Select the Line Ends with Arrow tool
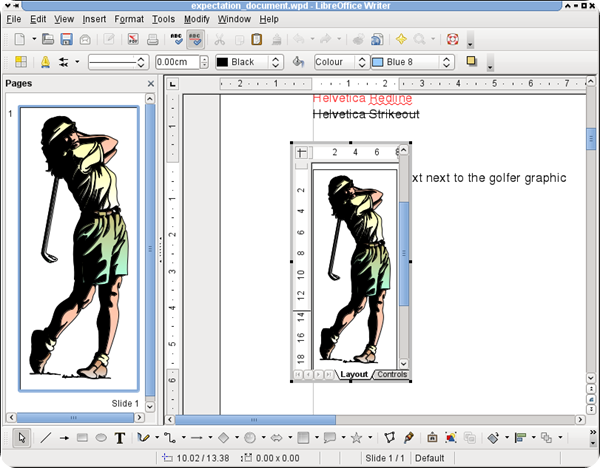This screenshot has width=600, height=468. 64,438
